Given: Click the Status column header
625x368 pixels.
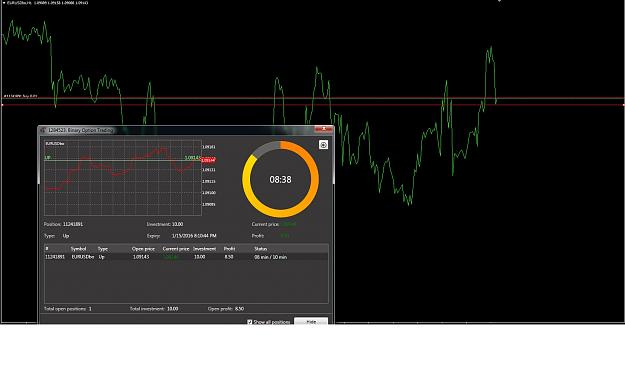Looking at the screenshot, I should 261,249.
